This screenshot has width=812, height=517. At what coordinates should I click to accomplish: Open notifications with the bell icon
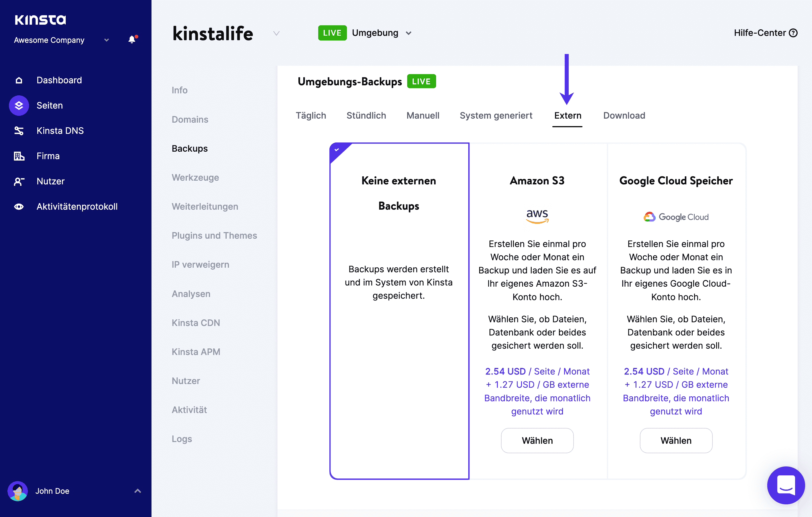coord(131,39)
